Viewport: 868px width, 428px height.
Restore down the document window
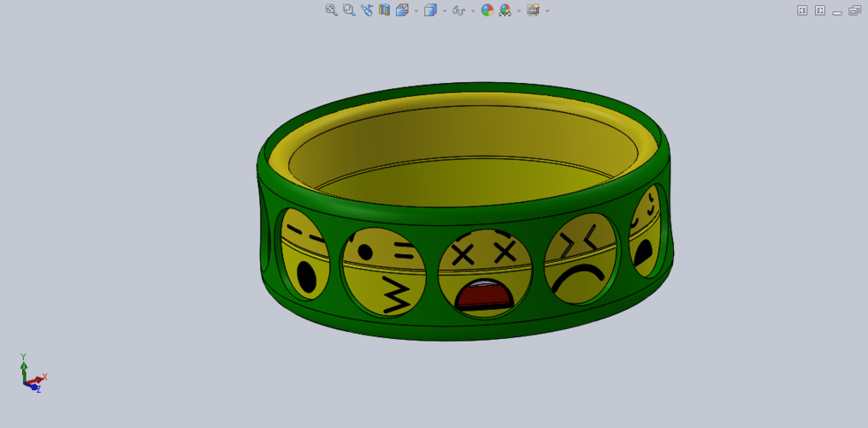coord(854,10)
